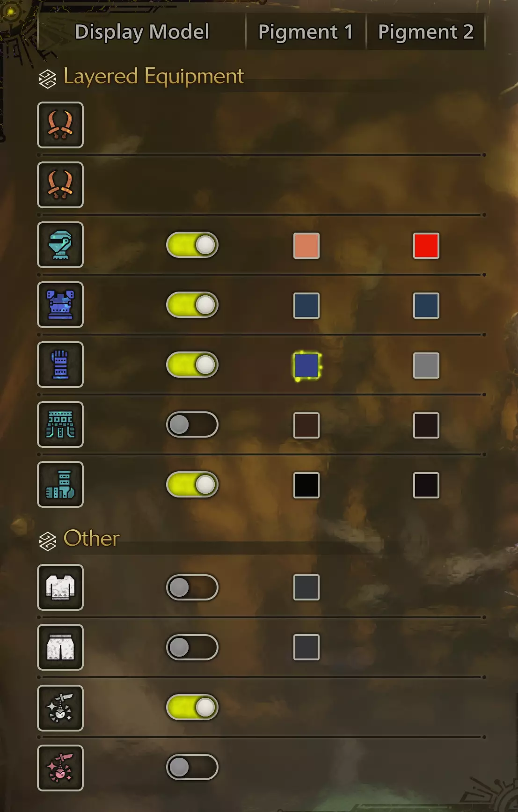Click the pink pendant charm icon

[60, 768]
